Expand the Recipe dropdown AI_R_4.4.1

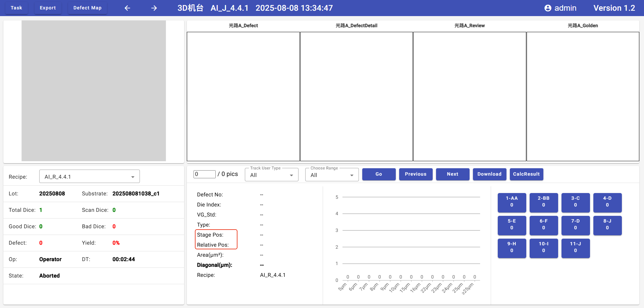89,177
